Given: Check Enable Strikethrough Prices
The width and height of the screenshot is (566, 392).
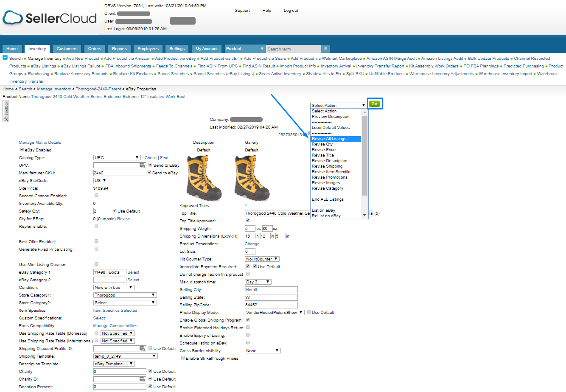Looking at the screenshot, I should pos(183,358).
